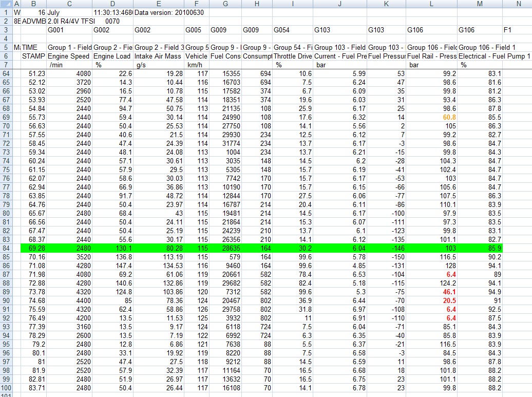Select the '3720' engine speed value

tap(69, 82)
